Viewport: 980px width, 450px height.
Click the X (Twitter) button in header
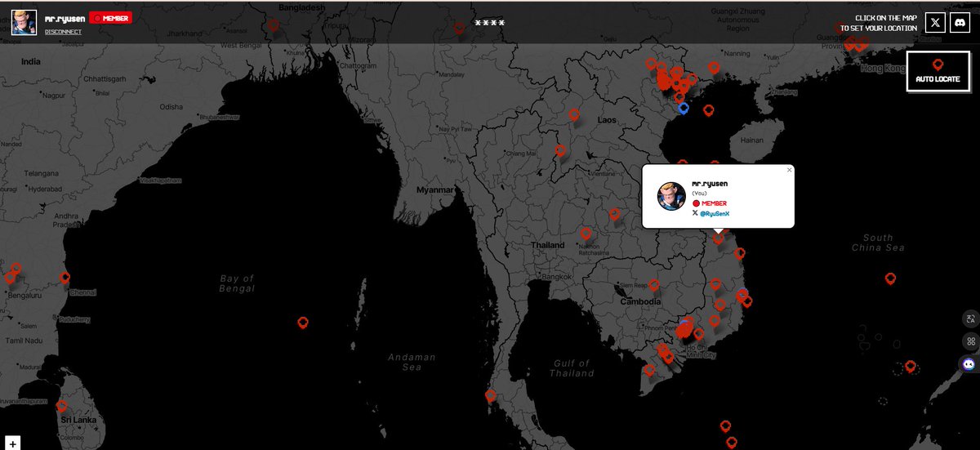click(935, 23)
